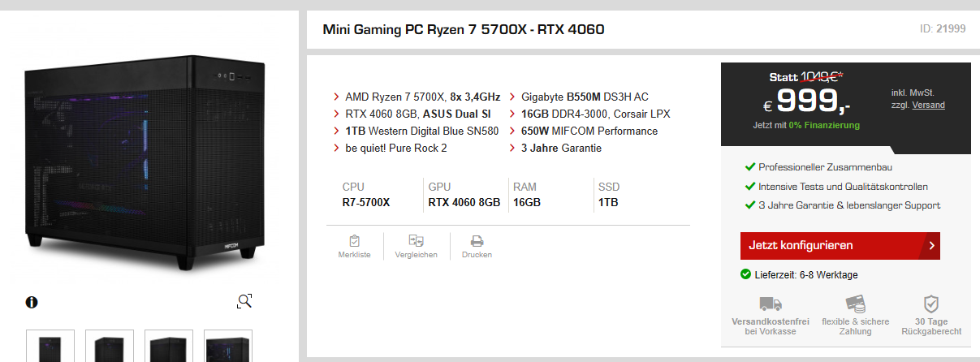This screenshot has width=980, height=362.
Task: Click the Merkliste clipboard icon
Action: click(354, 240)
